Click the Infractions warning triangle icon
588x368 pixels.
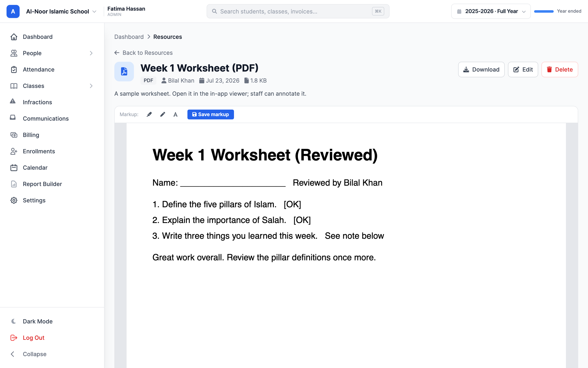13,101
